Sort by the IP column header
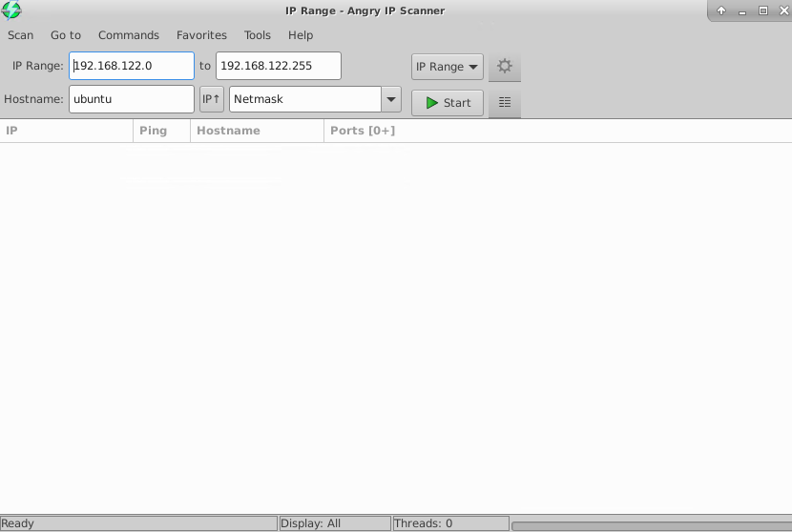Screen dimensions: 792x532 (x=66, y=131)
